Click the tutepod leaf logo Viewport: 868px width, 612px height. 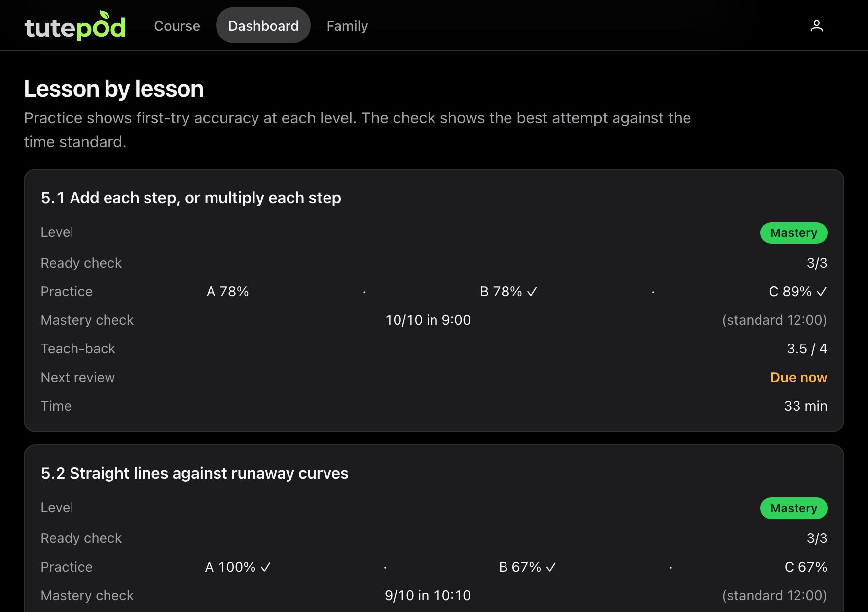(x=75, y=26)
